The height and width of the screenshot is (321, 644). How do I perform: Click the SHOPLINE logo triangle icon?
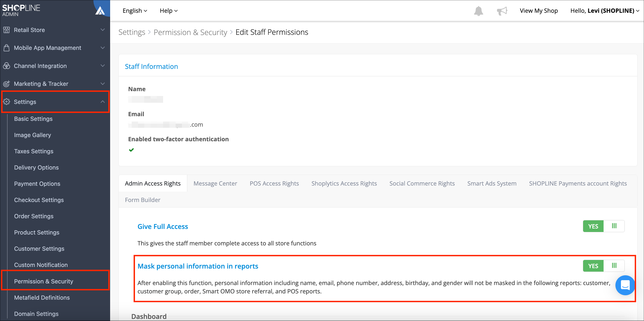coord(100,10)
